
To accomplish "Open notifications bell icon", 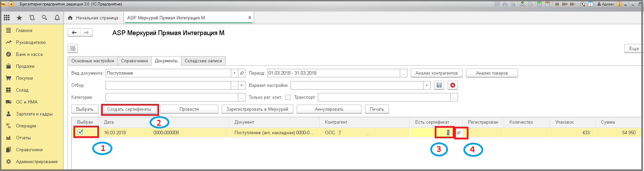I will point(57,18).
